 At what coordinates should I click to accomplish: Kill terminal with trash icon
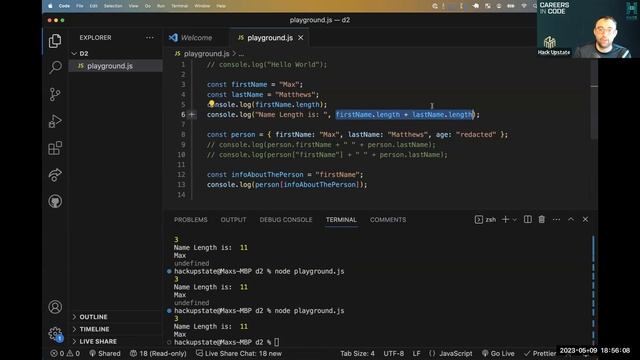(x=542, y=220)
